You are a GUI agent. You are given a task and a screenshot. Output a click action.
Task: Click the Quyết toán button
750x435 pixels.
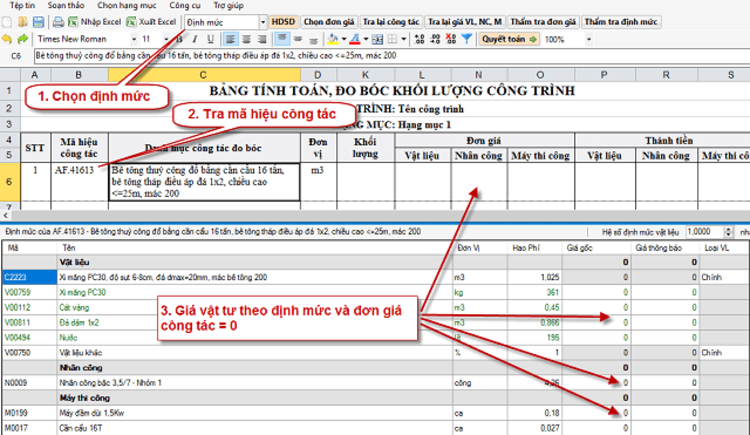pyautogui.click(x=510, y=39)
